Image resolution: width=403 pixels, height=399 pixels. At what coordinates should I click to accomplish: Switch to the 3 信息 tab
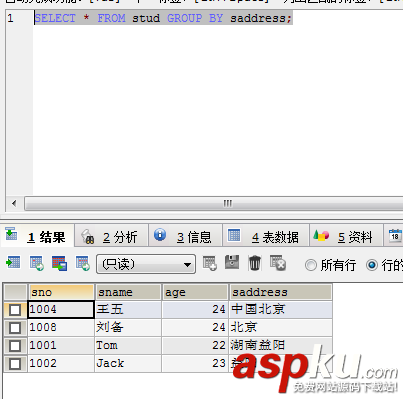(185, 236)
